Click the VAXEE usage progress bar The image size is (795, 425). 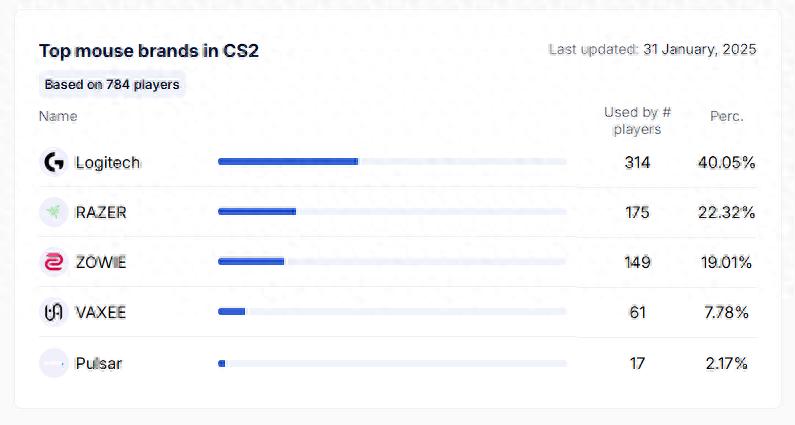(x=392, y=311)
